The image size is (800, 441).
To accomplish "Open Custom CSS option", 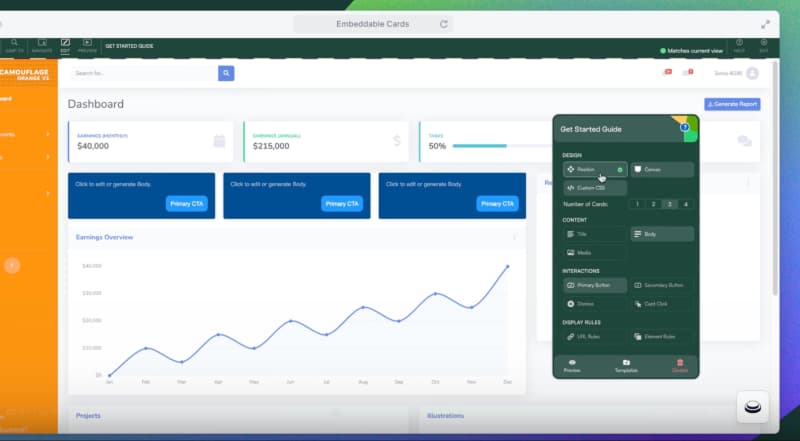I will (x=595, y=188).
